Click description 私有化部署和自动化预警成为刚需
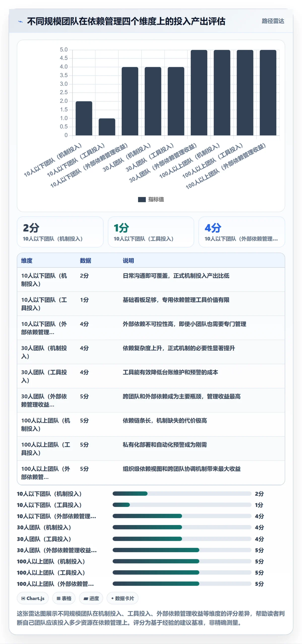The image size is (302, 644). [165, 445]
